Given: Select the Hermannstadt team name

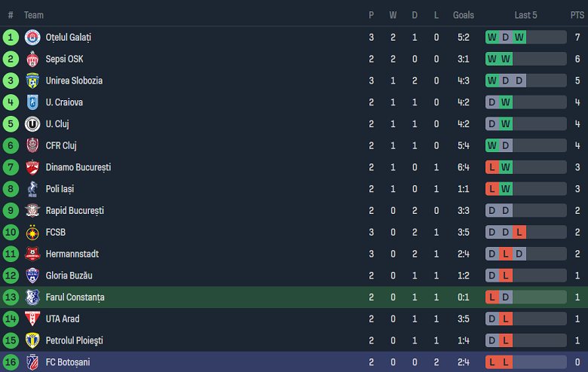Looking at the screenshot, I should [72, 254].
